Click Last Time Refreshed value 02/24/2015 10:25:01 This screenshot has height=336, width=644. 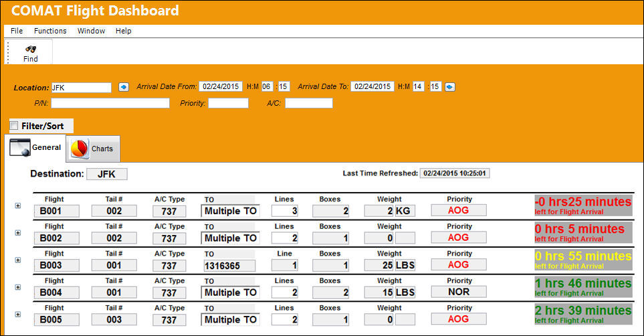(455, 173)
